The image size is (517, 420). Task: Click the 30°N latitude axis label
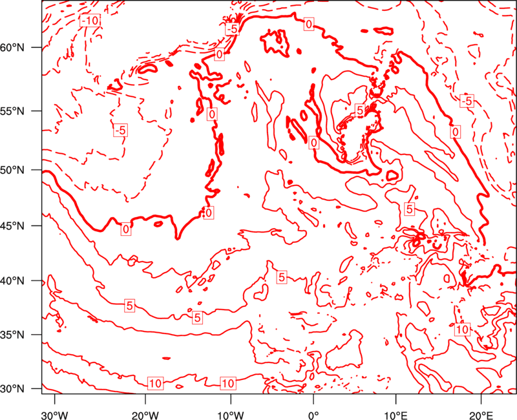(12, 389)
